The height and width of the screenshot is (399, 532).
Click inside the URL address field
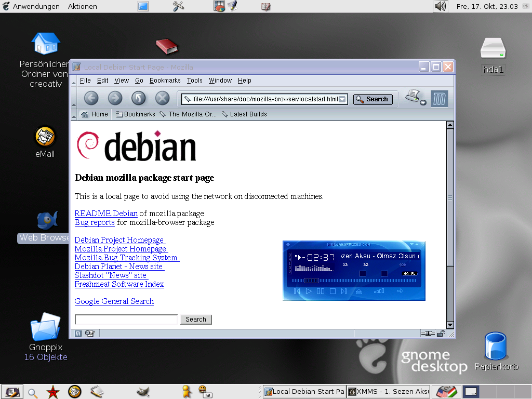tap(264, 99)
